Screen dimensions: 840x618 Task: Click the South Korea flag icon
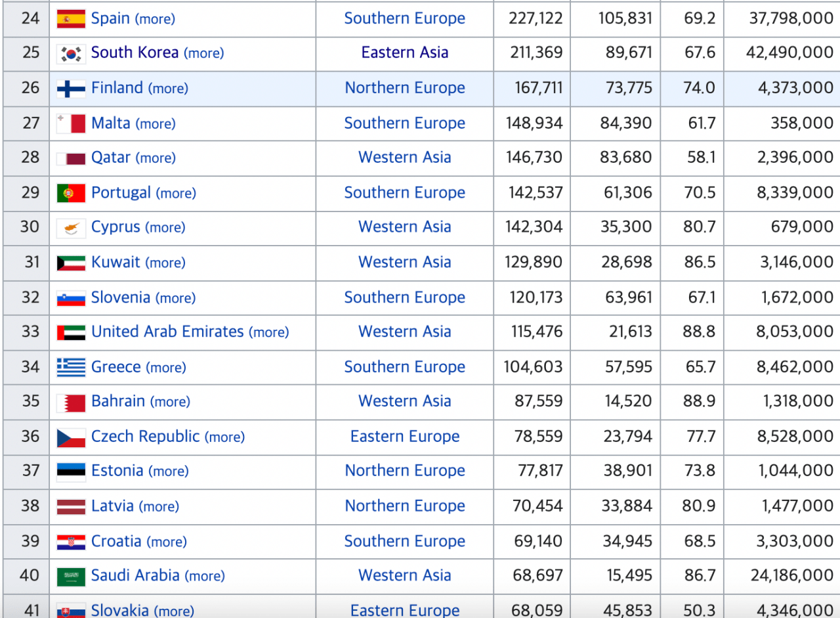point(71,53)
